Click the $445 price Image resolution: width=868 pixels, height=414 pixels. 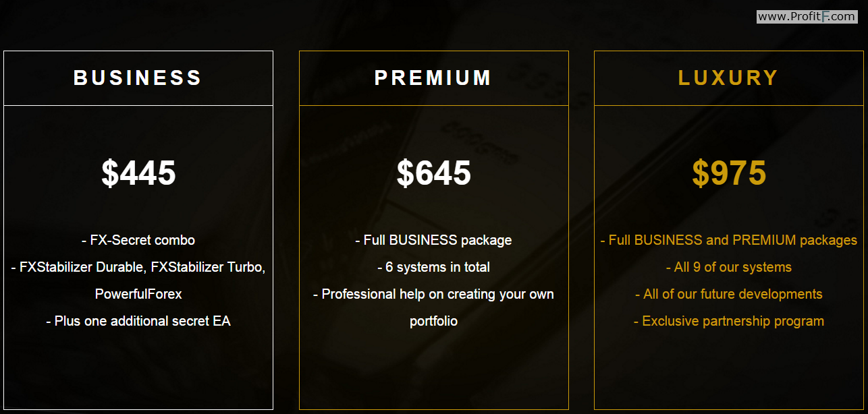point(138,173)
